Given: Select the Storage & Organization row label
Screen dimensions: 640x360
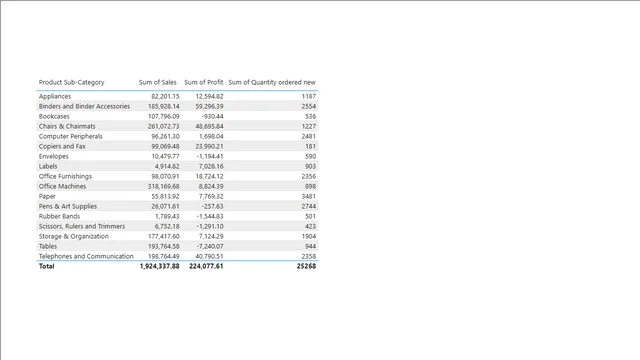Looking at the screenshot, I should tap(73, 236).
